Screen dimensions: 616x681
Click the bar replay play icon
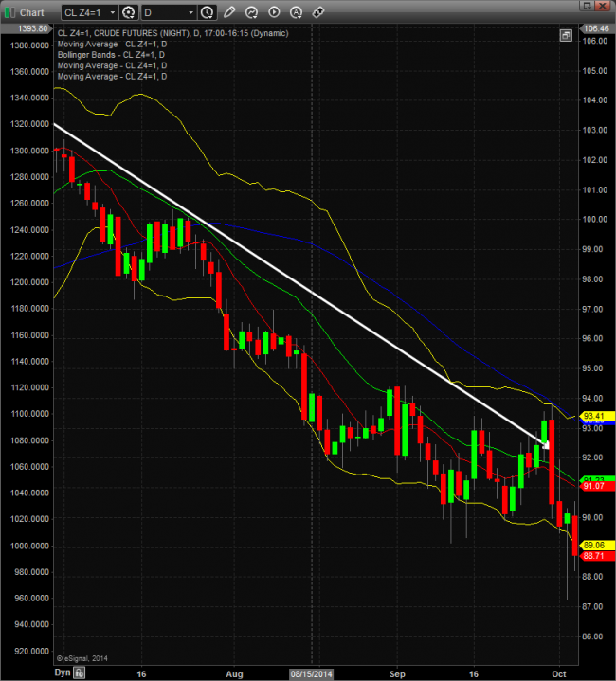click(x=274, y=12)
